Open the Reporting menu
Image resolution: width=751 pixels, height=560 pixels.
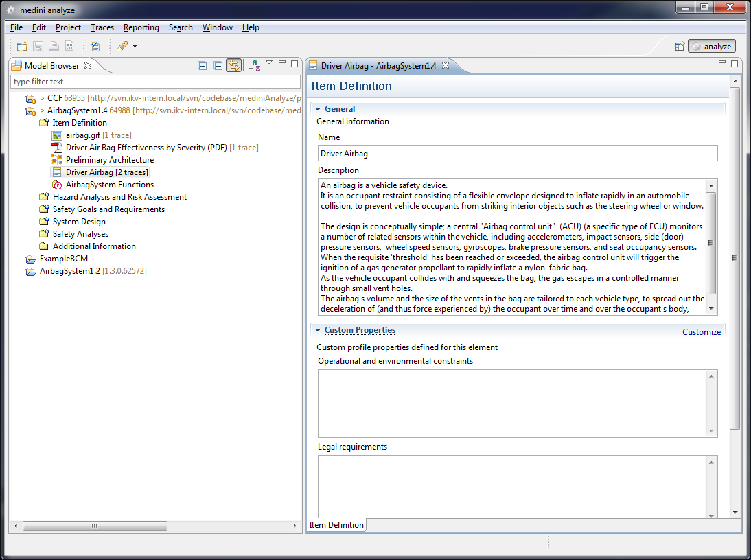click(141, 27)
